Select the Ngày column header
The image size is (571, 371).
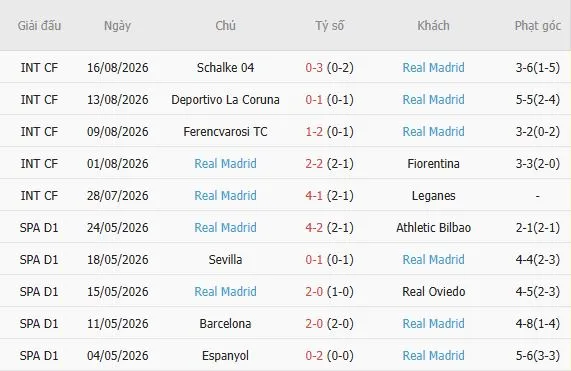point(117,26)
